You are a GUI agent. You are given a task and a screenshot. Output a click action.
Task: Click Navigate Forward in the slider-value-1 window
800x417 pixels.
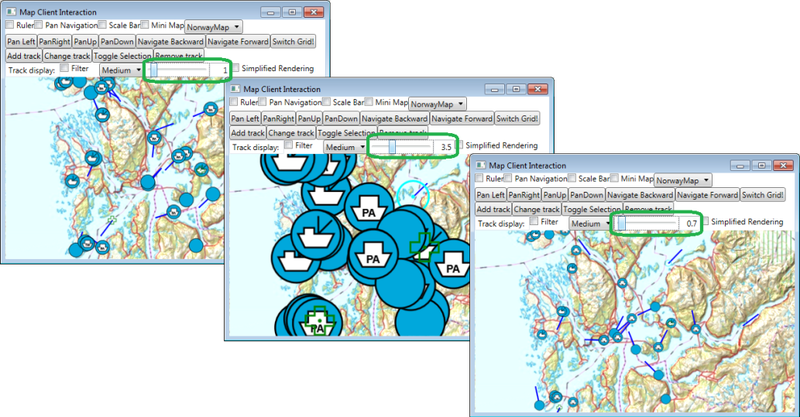point(238,41)
